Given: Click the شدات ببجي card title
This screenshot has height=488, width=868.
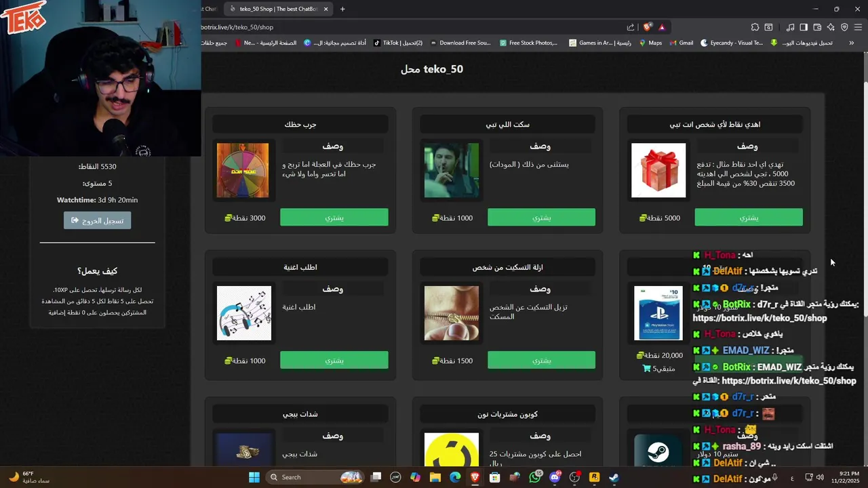Looking at the screenshot, I should (x=300, y=414).
